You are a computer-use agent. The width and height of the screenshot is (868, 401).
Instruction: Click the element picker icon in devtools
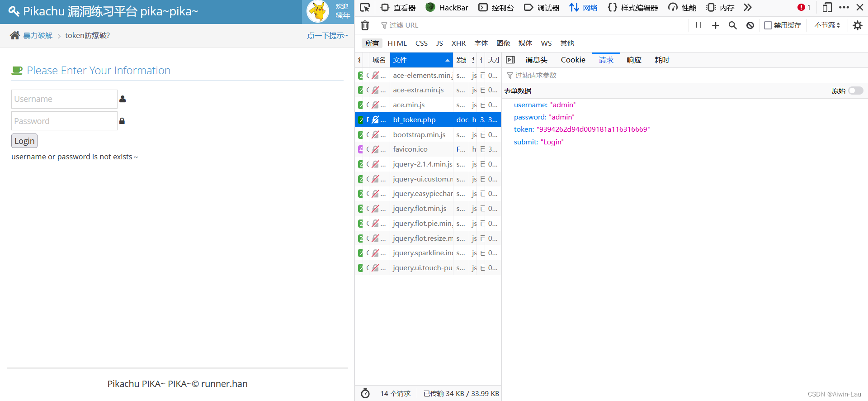(365, 8)
